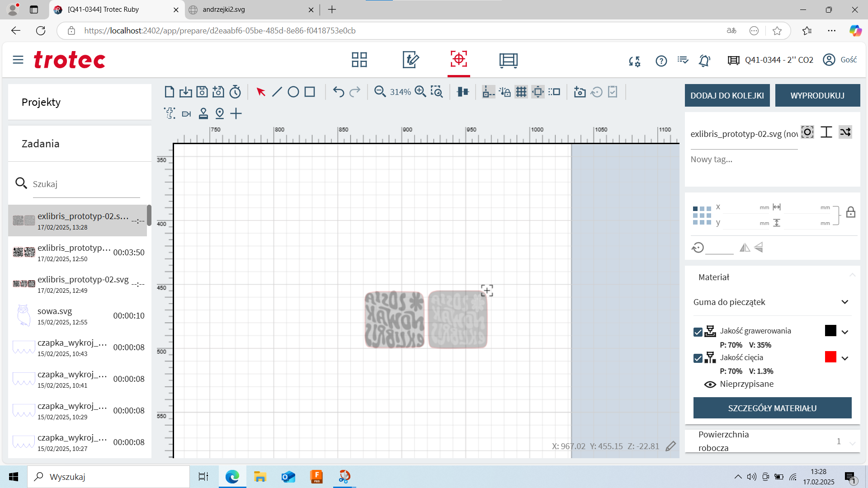Viewport: 868px width, 488px height.
Task: Toggle the aspect ratio lock icon
Action: pyautogui.click(x=851, y=212)
